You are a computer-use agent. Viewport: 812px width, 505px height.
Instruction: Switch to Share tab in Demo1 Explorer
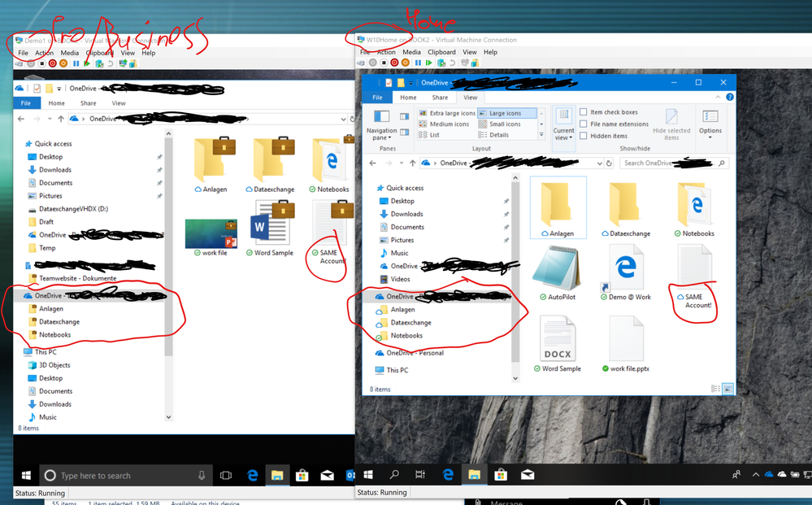point(88,103)
